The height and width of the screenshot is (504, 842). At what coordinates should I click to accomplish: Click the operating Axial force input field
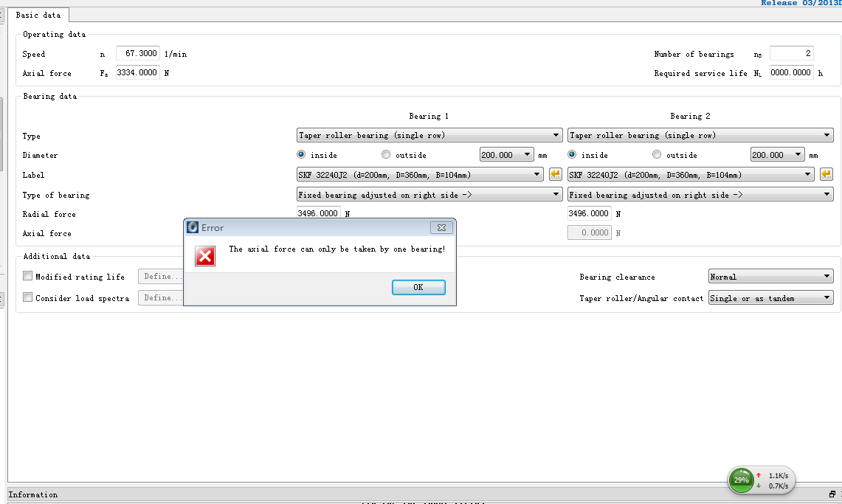pyautogui.click(x=138, y=72)
